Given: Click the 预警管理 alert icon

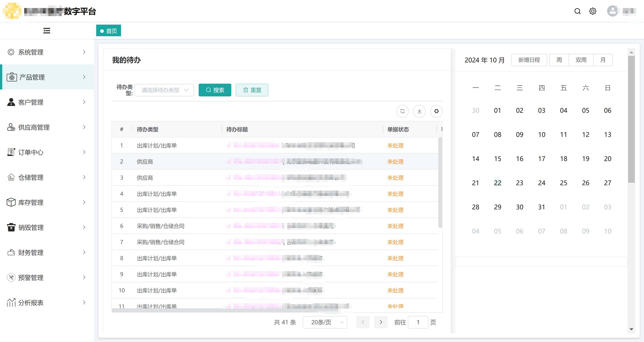Looking at the screenshot, I should [x=11, y=277].
